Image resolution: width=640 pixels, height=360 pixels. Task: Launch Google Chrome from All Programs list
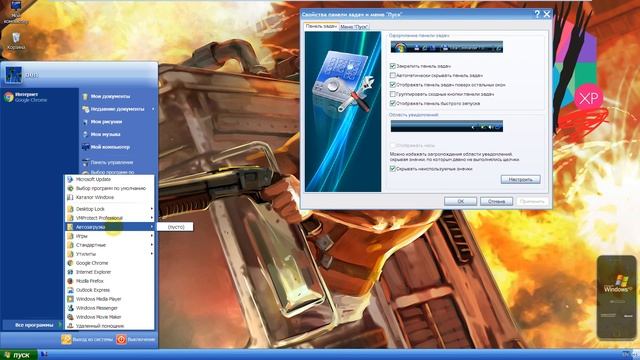pos(70,263)
